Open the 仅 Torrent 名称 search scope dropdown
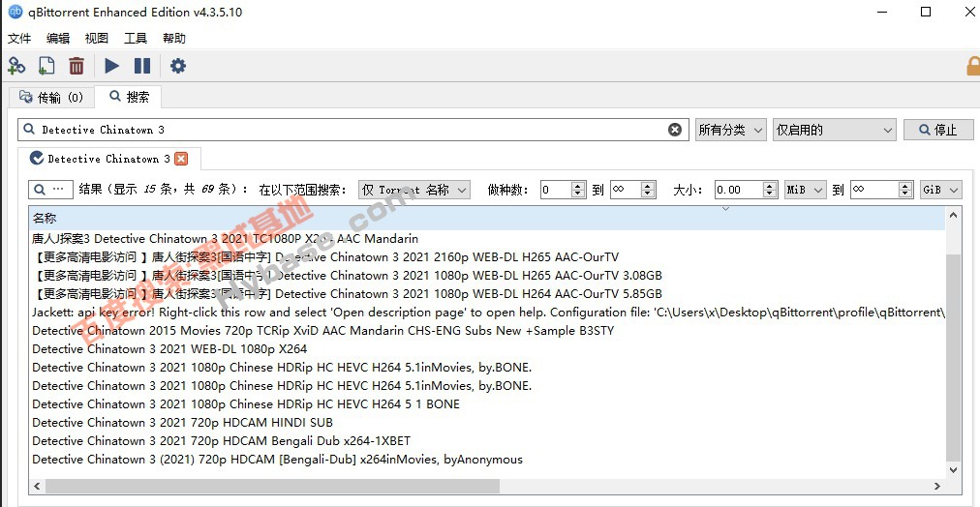 tap(414, 190)
